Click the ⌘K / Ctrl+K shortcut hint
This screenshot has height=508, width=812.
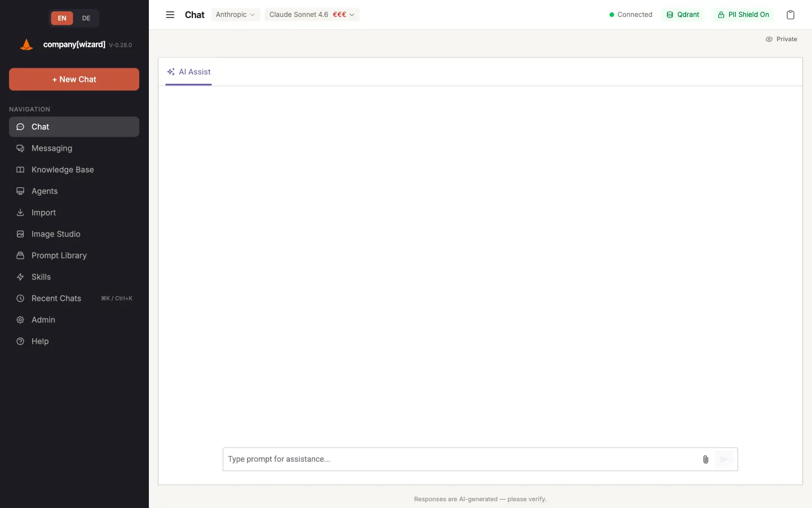(x=117, y=299)
